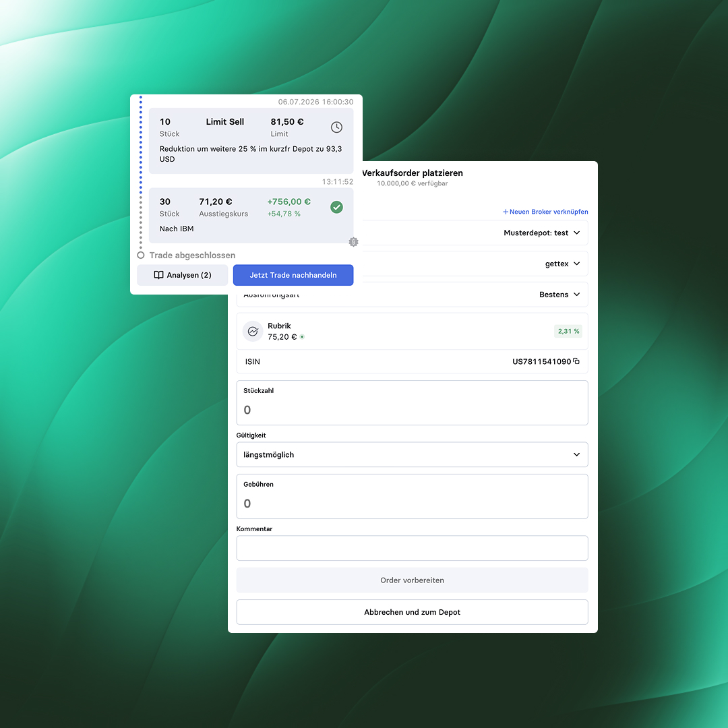Focus the Stückzahl input field
Viewport: 728px width, 728px height.
[413, 403]
